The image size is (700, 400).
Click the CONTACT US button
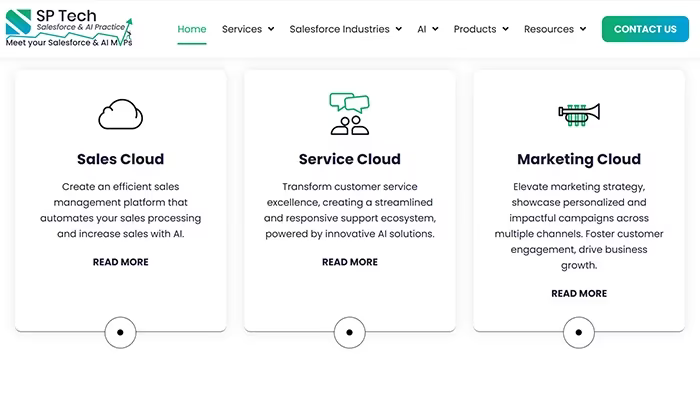[645, 29]
